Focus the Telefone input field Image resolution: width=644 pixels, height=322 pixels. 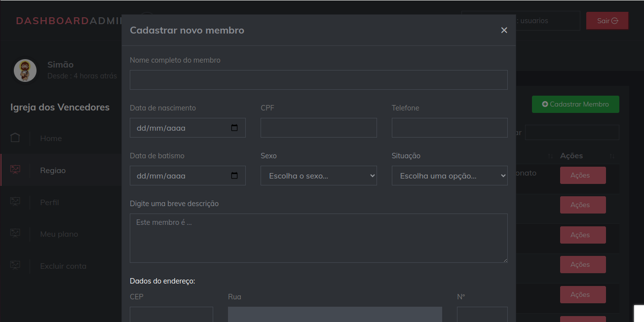449,128
